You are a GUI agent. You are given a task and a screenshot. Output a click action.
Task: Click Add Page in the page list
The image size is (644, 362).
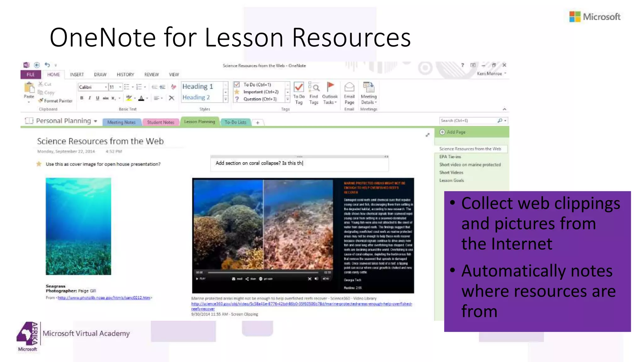click(x=453, y=132)
